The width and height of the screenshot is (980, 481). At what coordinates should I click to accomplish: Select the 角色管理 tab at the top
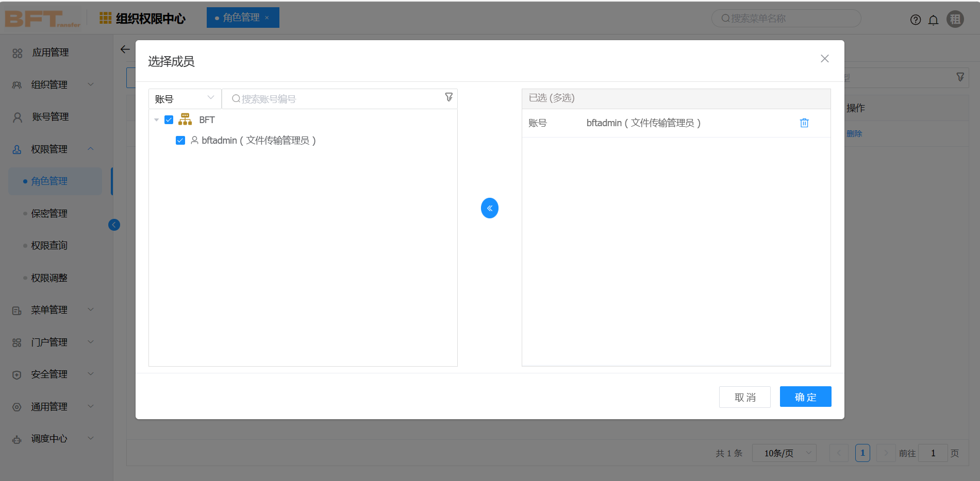point(240,17)
